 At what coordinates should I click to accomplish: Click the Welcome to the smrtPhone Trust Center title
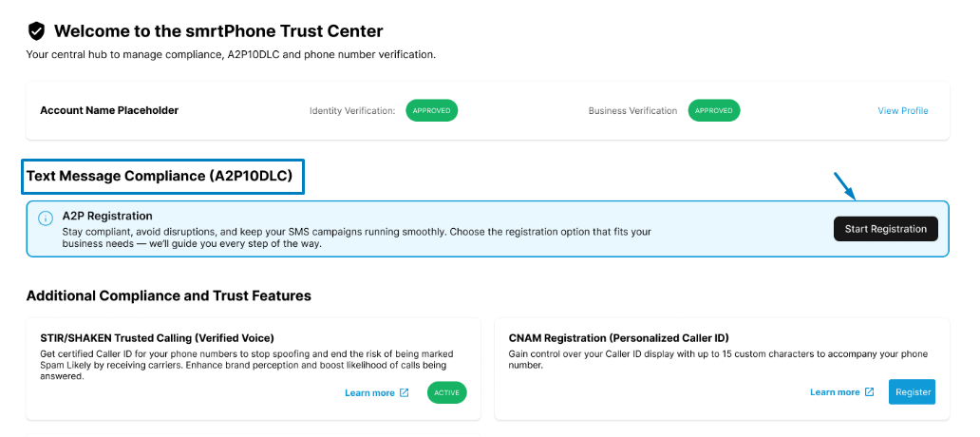coord(218,32)
